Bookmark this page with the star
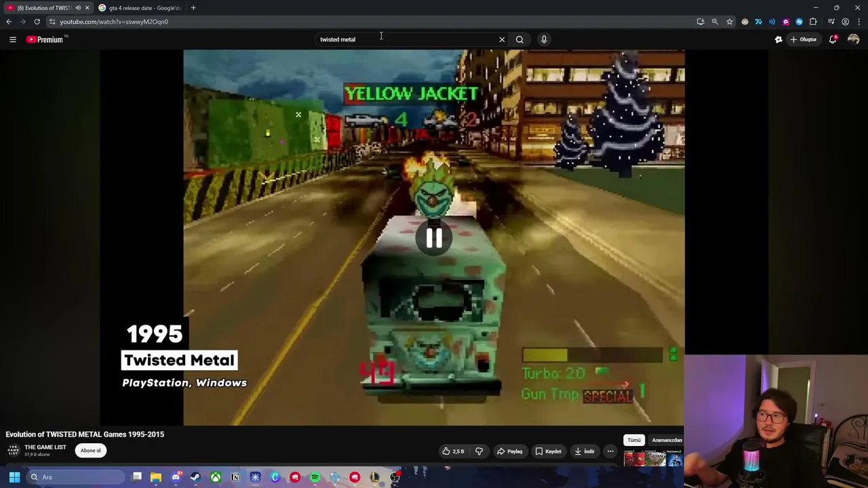 point(730,22)
